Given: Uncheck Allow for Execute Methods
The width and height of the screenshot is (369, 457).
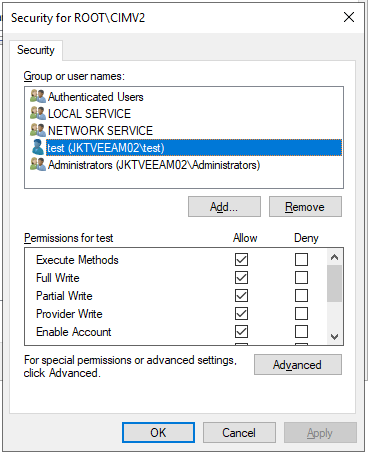Looking at the screenshot, I should pos(241,259).
